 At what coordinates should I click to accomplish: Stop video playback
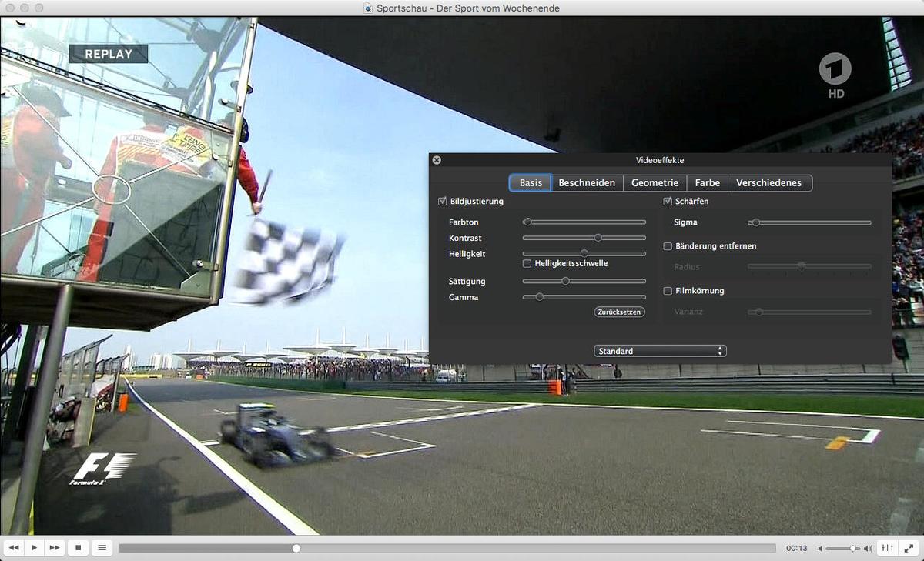(78, 548)
